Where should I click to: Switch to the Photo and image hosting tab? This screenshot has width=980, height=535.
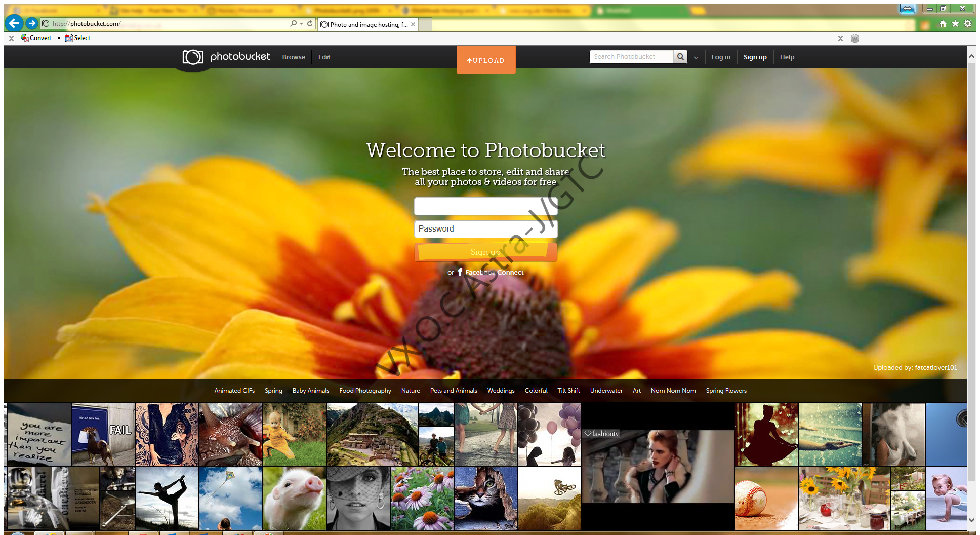click(x=366, y=24)
